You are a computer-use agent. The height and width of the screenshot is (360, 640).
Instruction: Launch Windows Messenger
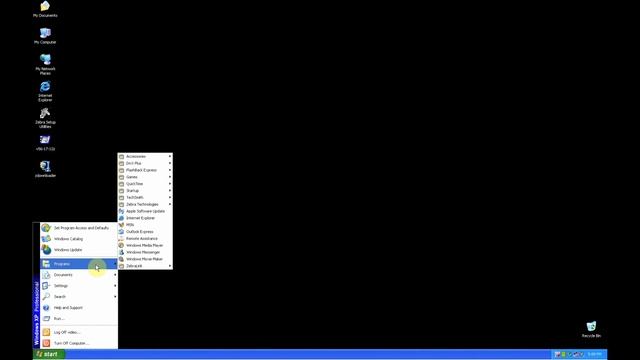tap(145, 252)
